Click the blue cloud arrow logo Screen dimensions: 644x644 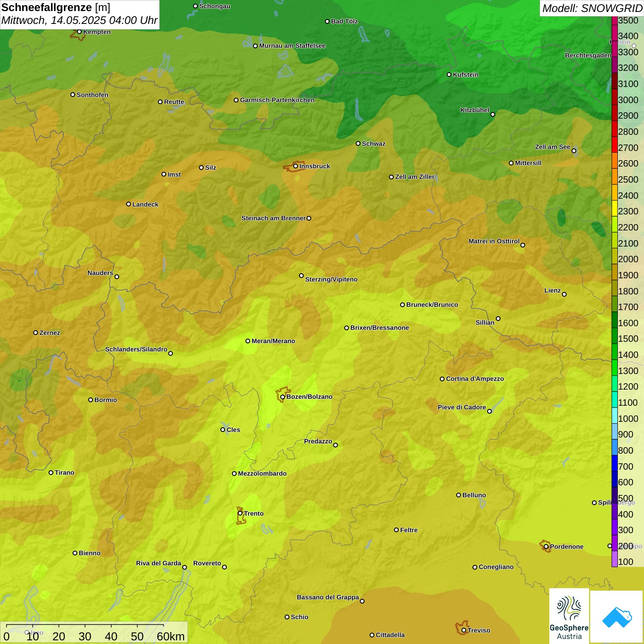pos(617,617)
